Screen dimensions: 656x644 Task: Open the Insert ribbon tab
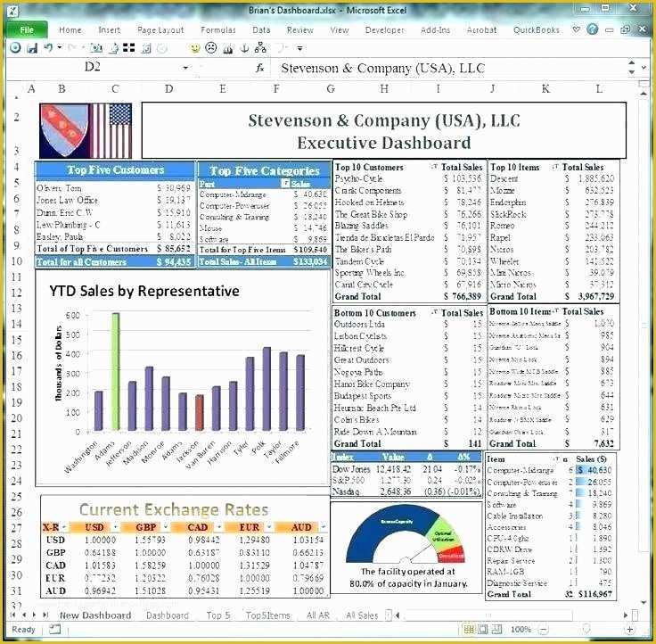click(x=110, y=29)
